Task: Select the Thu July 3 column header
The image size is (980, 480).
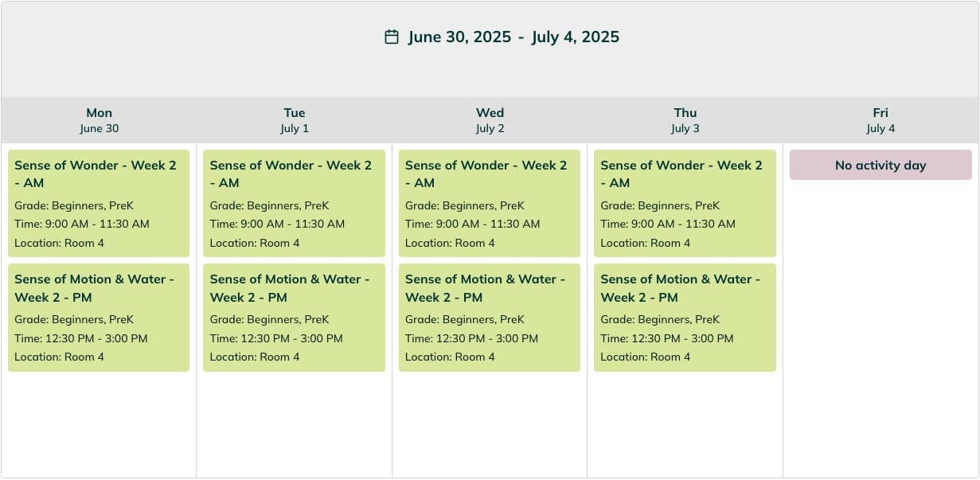Action: pos(685,120)
